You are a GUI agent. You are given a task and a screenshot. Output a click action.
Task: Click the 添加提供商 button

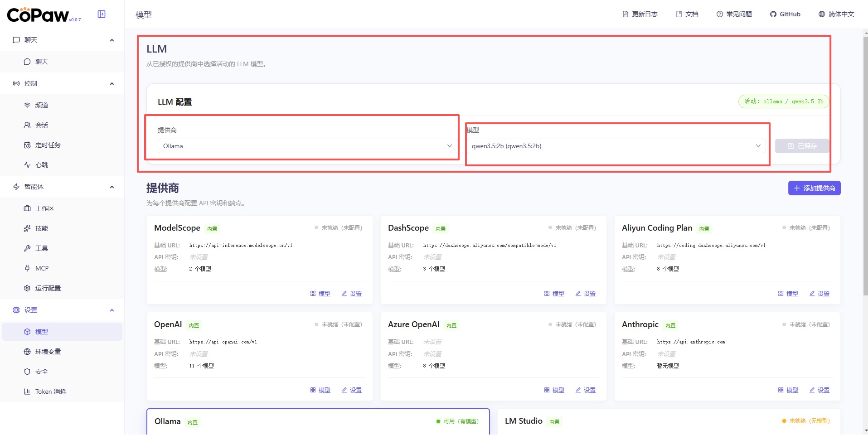coord(814,188)
